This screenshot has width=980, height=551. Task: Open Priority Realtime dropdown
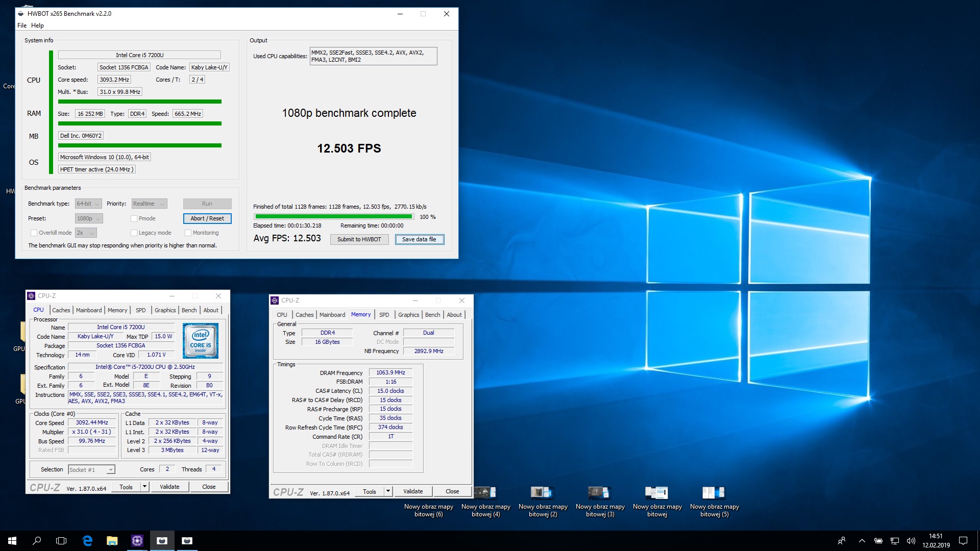pyautogui.click(x=149, y=204)
